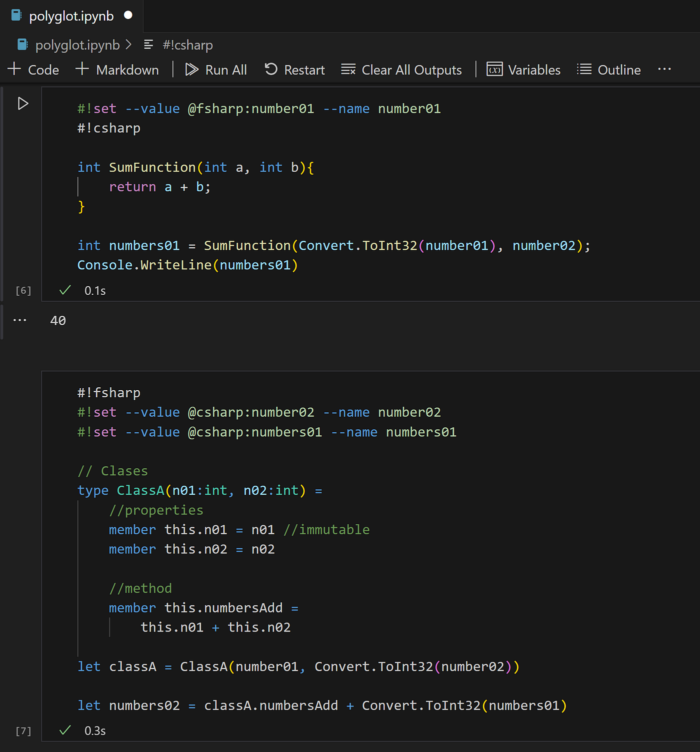Click the Restart circular arrow icon
The width and height of the screenshot is (700, 752).
tap(271, 70)
